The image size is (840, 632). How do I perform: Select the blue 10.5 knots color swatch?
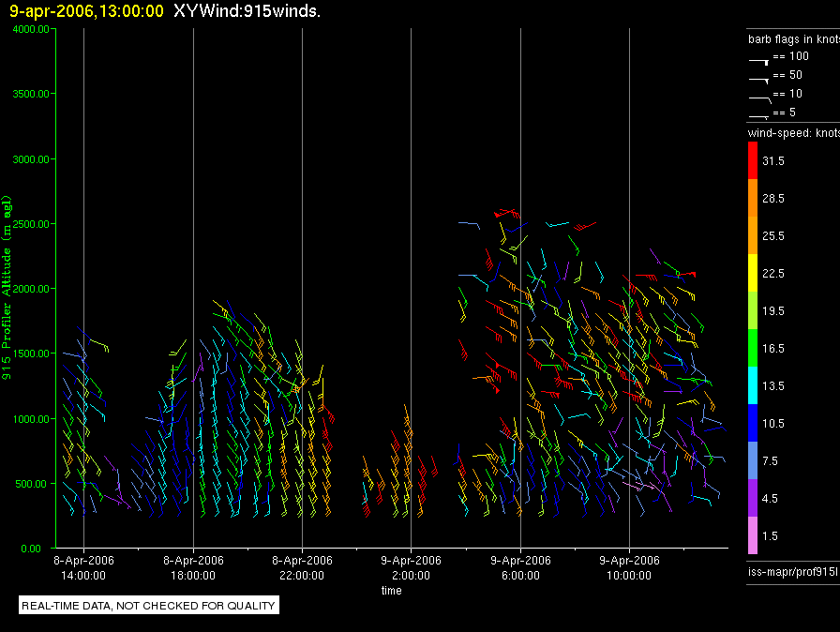753,423
